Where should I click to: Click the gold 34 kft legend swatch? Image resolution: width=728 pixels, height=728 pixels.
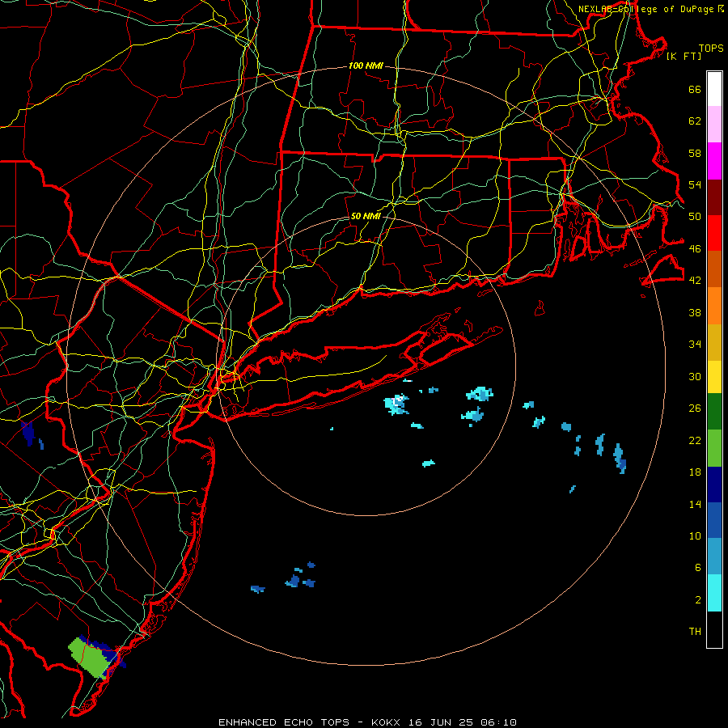point(714,341)
